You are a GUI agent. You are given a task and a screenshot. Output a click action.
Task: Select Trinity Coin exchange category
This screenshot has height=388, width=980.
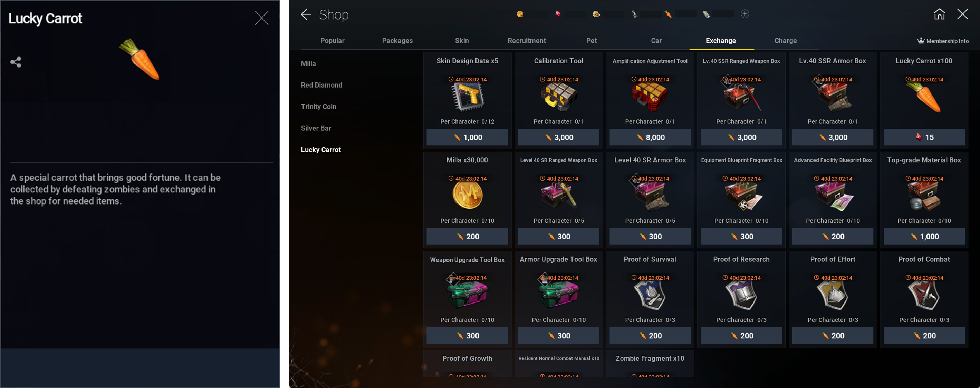point(318,107)
